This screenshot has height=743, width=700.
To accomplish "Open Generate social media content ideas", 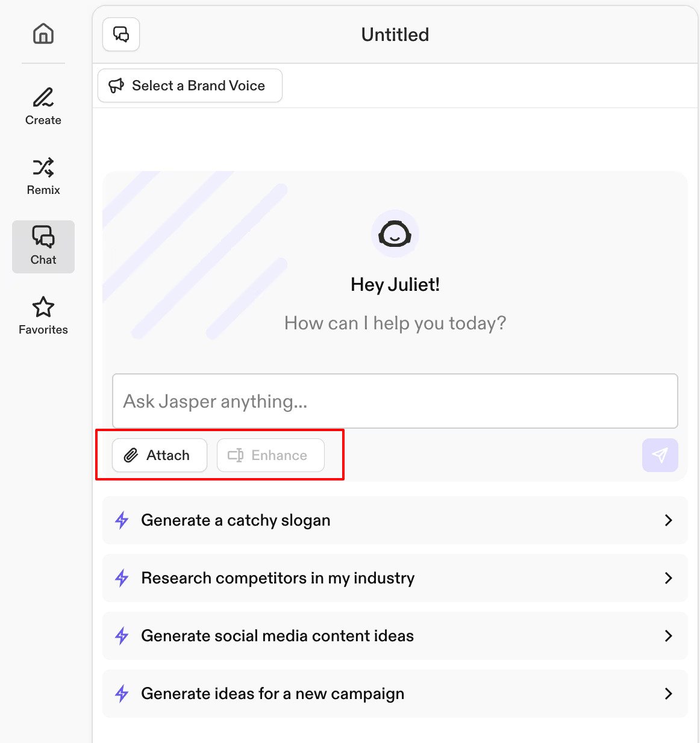I will point(395,636).
